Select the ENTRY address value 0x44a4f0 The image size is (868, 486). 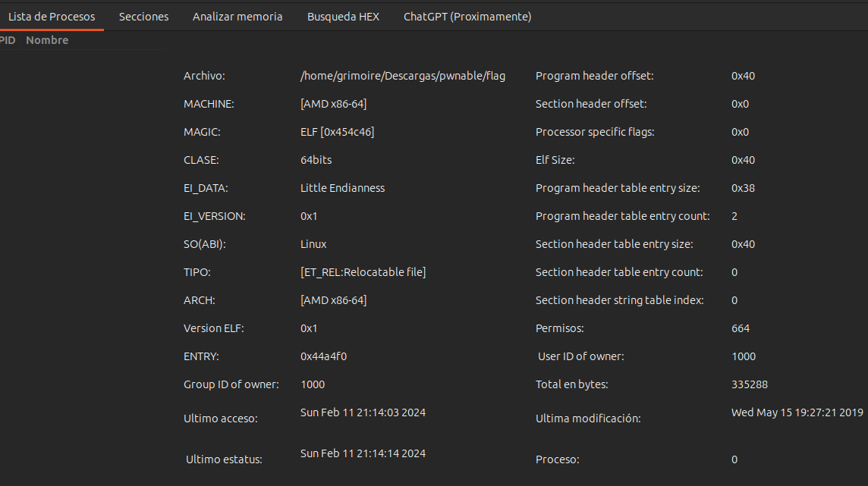point(329,356)
